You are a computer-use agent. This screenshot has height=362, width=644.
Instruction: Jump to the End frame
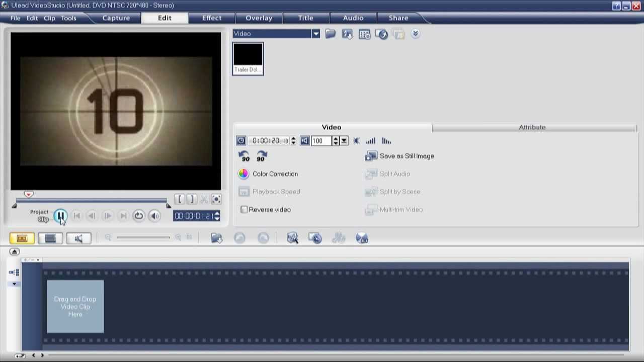123,216
